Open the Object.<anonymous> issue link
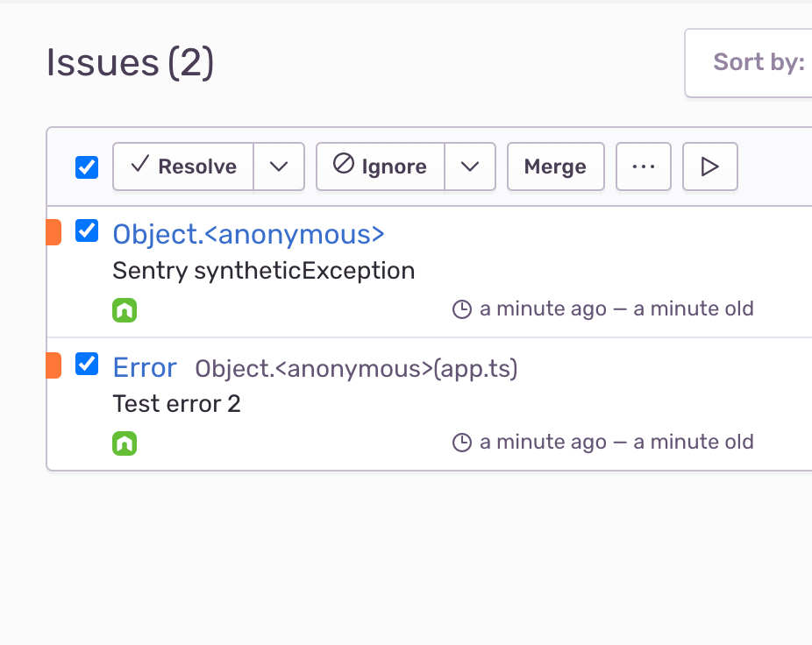The image size is (812, 645). (x=248, y=234)
